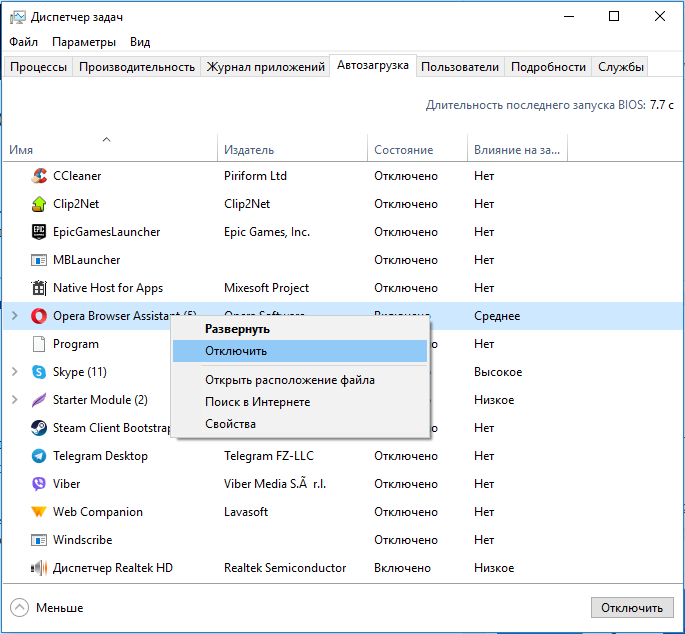Screen dimensions: 685x634
Task: Expand the Opera Browser Assistant group
Action: click(14, 315)
